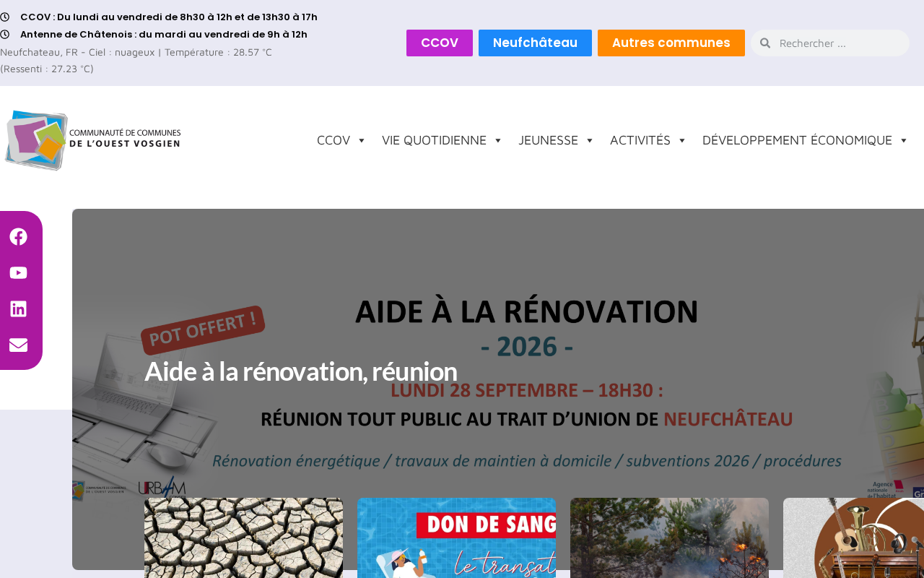Expand the Activités menu arrow
Viewport: 924px width, 578px height.
pos(681,140)
